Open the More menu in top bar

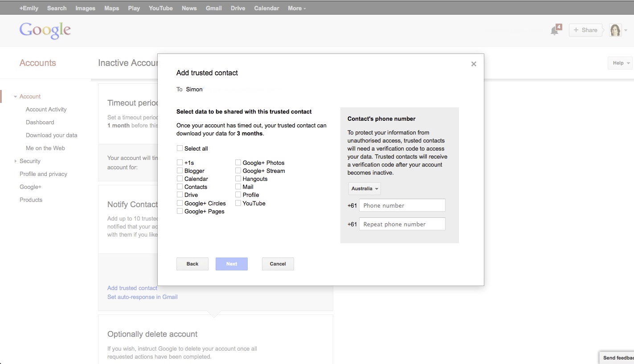(296, 8)
